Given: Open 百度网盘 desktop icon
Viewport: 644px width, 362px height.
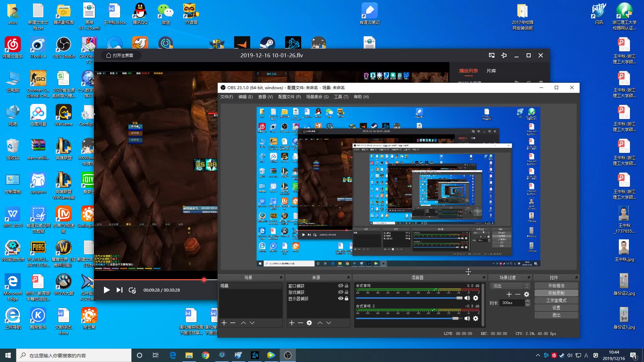Looking at the screenshot, I should pyautogui.click(x=38, y=115).
